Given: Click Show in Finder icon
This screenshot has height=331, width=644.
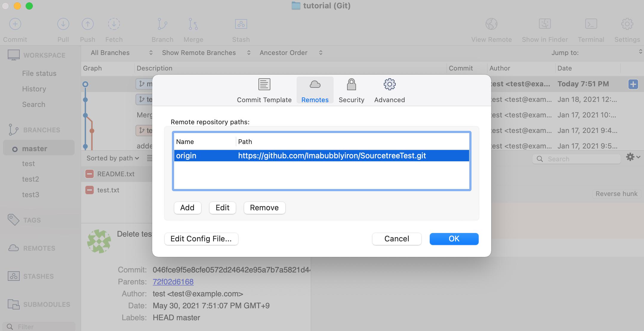Looking at the screenshot, I should (545, 24).
